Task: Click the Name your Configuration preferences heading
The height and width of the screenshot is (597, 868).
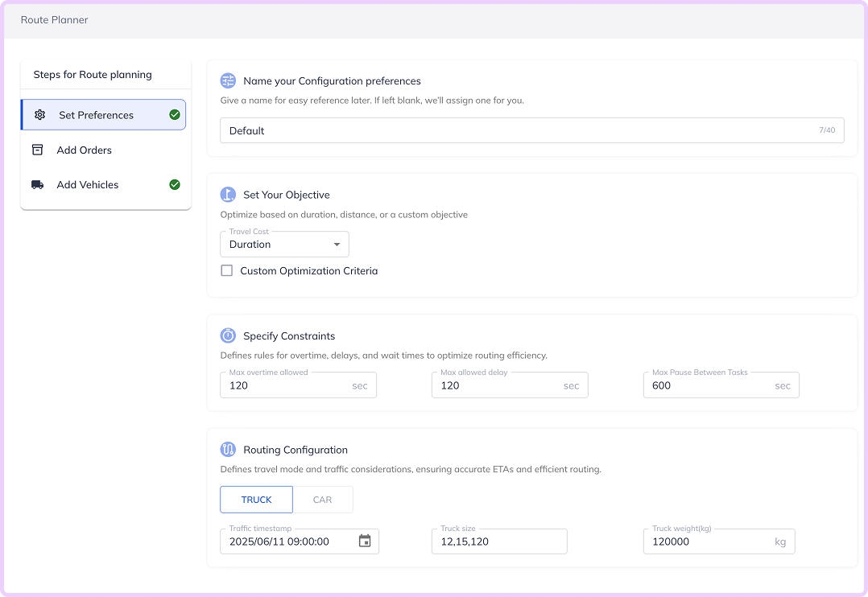Action: [332, 80]
